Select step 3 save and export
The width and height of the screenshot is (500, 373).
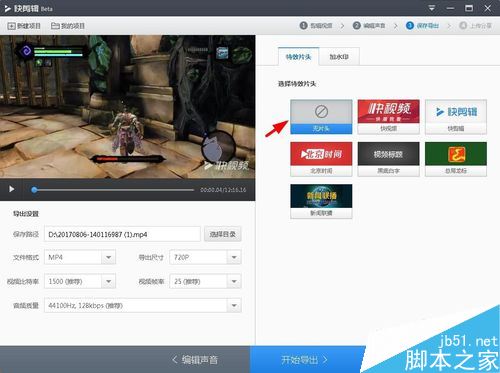pos(422,26)
